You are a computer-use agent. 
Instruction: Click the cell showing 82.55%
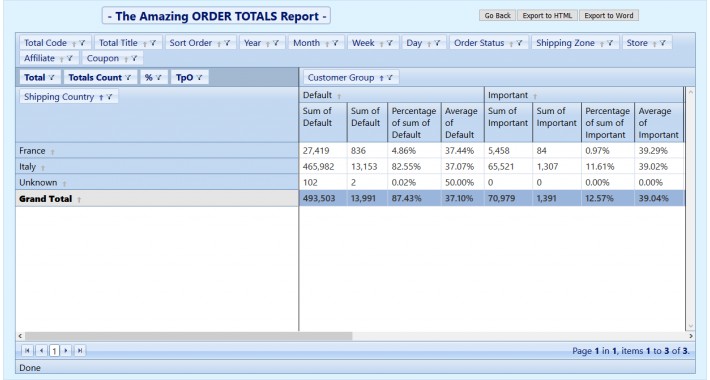click(x=414, y=167)
